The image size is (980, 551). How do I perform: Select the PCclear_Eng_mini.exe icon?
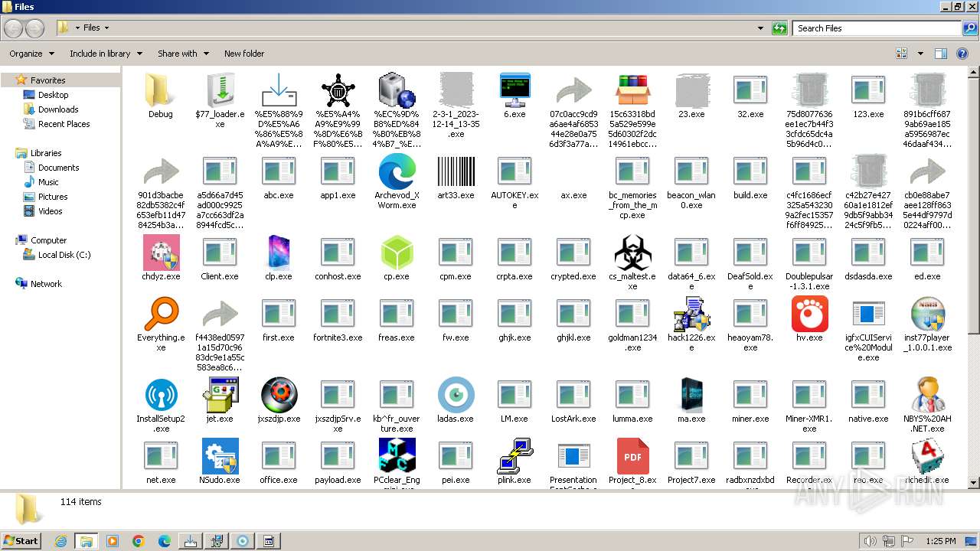click(x=397, y=456)
